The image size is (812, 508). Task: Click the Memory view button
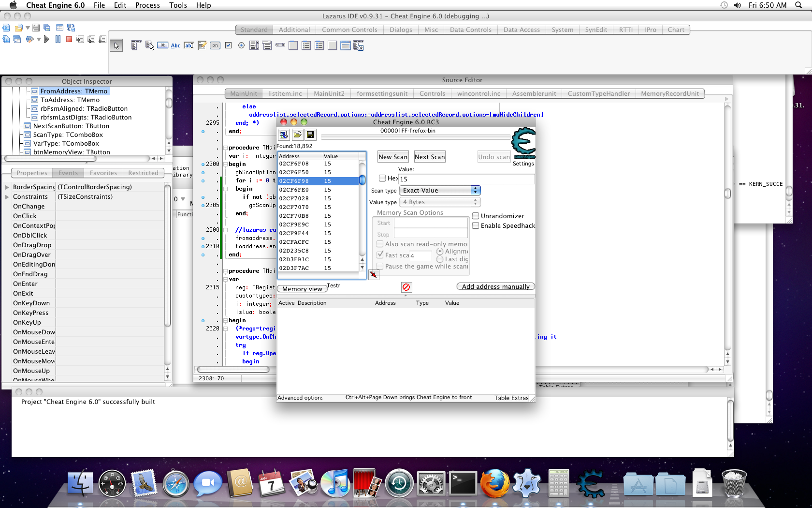click(x=302, y=289)
